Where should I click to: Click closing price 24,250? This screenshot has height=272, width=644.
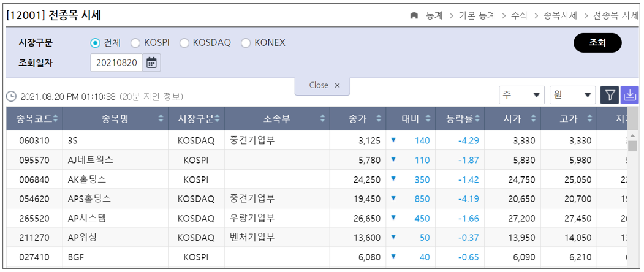pyautogui.click(x=367, y=179)
